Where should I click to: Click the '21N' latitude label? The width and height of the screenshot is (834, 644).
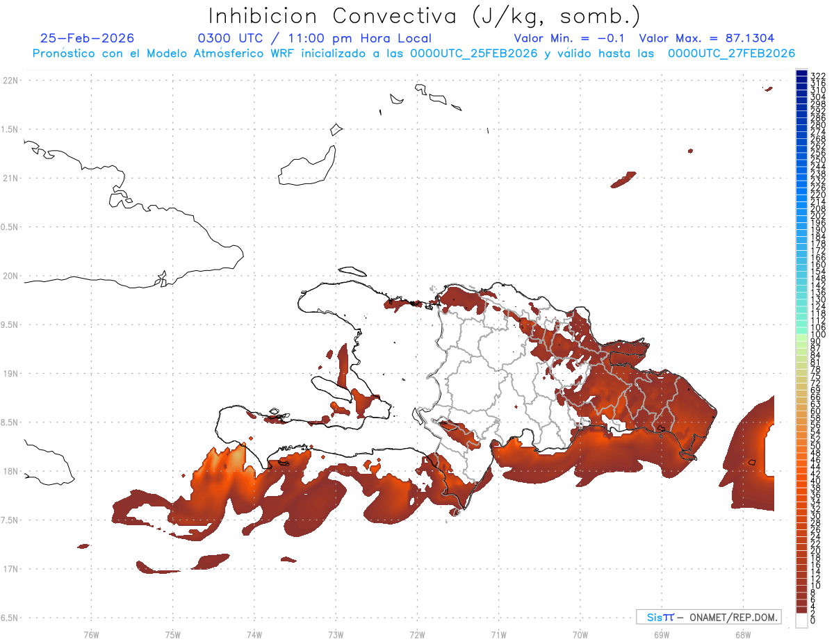[x=10, y=179]
